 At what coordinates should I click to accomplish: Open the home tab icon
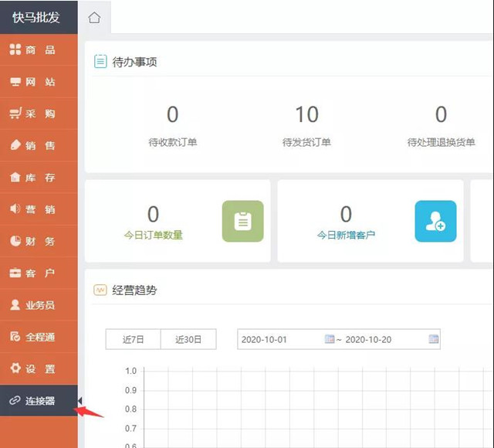[x=94, y=17]
